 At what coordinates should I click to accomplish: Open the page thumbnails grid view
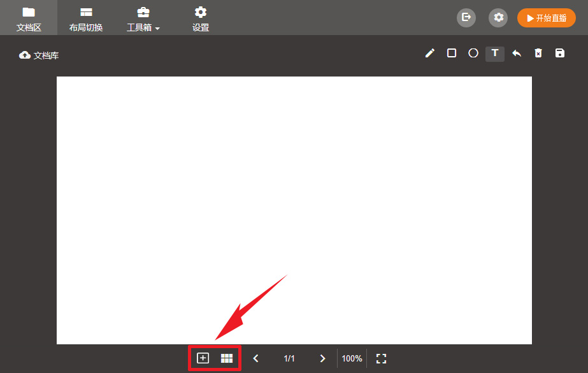coord(227,358)
